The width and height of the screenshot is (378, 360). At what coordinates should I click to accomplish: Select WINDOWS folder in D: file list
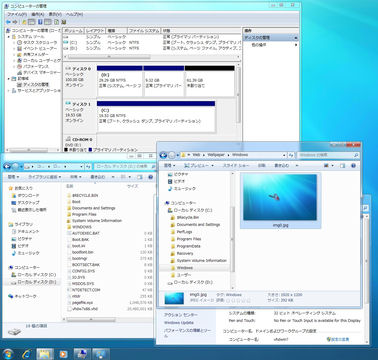click(x=79, y=227)
